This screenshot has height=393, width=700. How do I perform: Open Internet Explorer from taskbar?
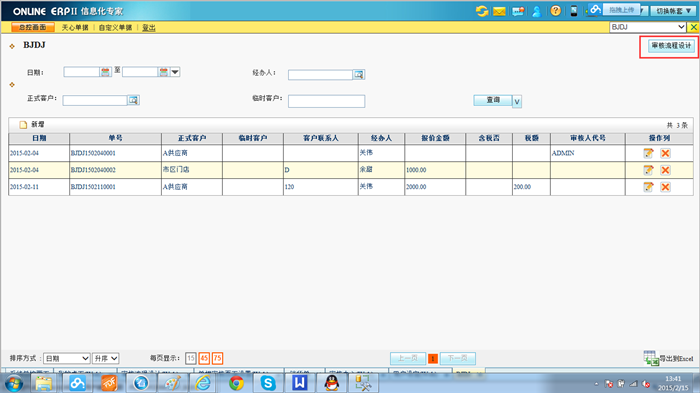203,383
